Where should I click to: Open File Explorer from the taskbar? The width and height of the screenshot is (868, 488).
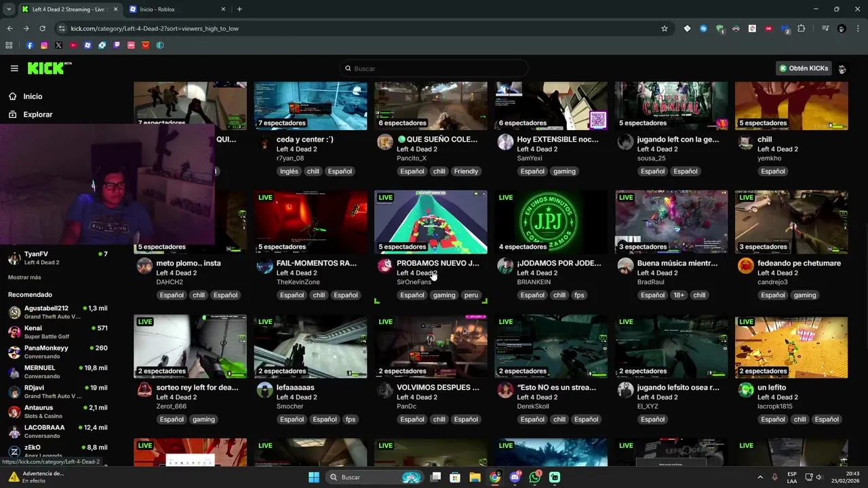pyautogui.click(x=475, y=477)
